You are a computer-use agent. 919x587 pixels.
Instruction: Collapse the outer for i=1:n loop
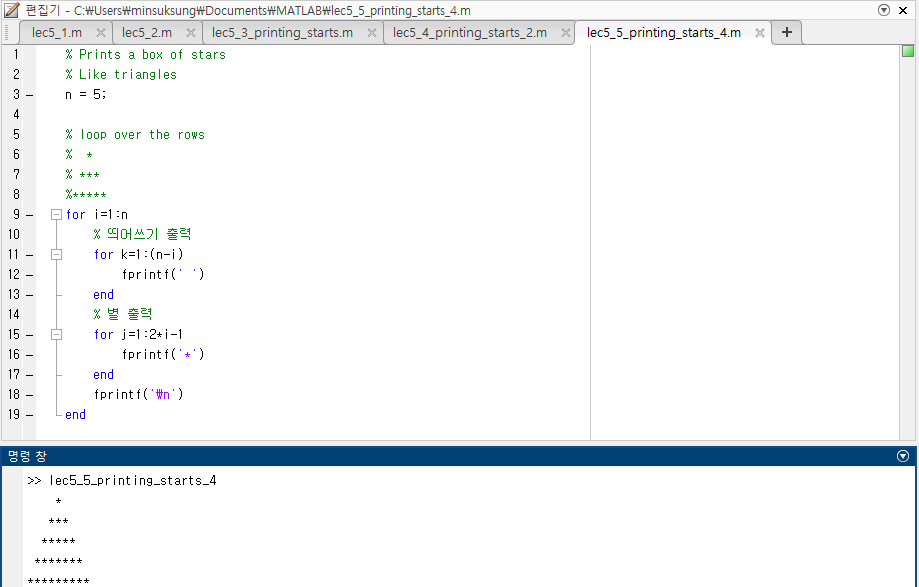(x=56, y=214)
